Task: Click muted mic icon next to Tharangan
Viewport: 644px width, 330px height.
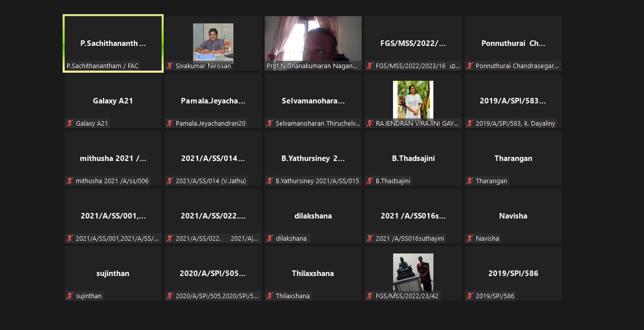Action: click(x=470, y=181)
